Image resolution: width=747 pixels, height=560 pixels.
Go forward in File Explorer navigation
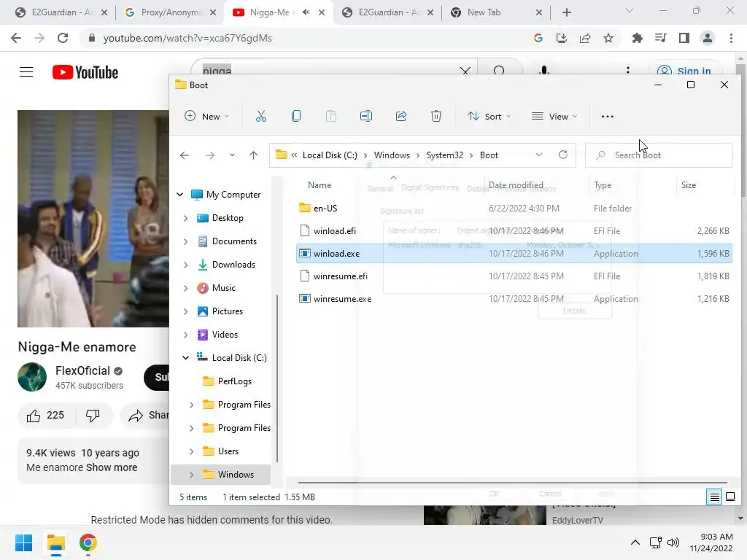pos(209,155)
